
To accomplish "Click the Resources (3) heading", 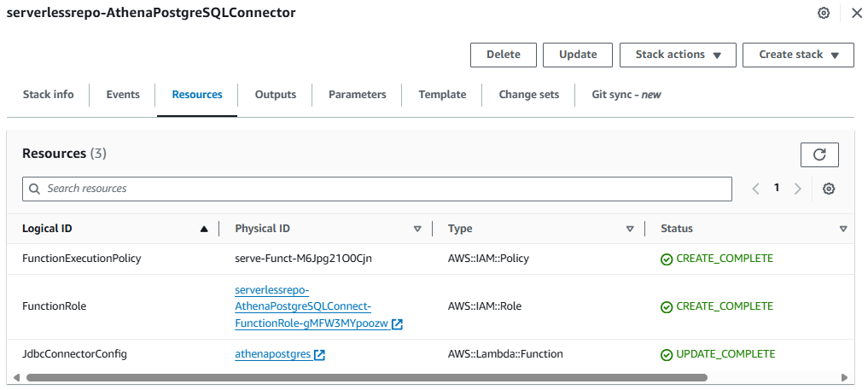I will 64,154.
